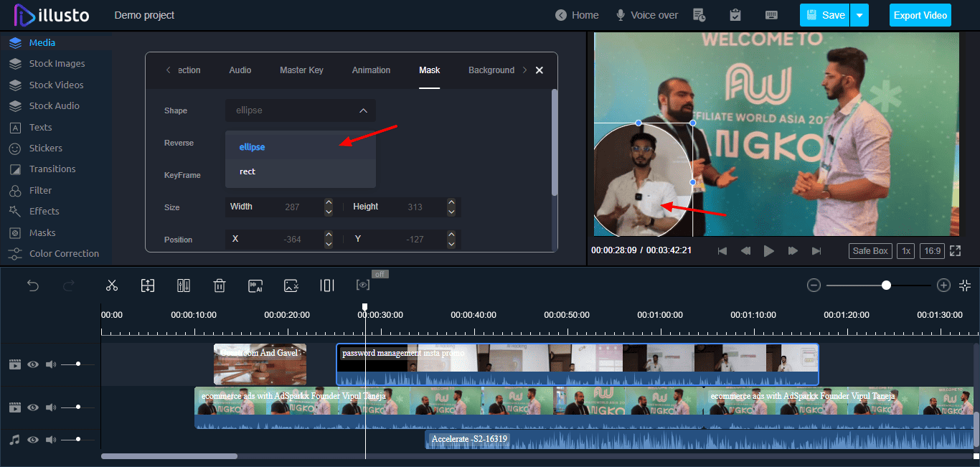
Task: Mute the second video track speaker icon
Action: point(51,407)
